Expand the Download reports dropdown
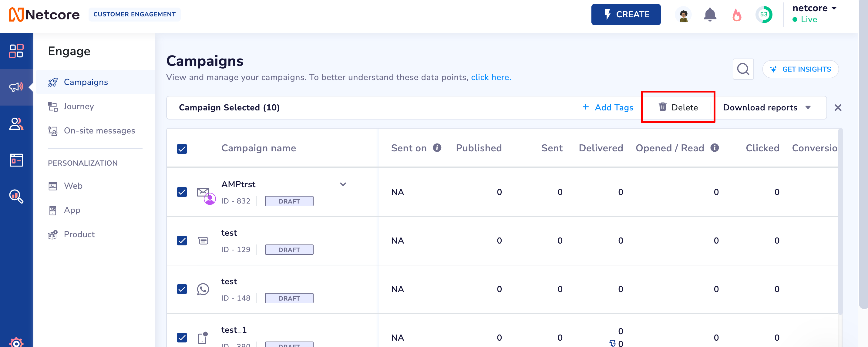Image resolution: width=868 pixels, height=347 pixels. (767, 107)
